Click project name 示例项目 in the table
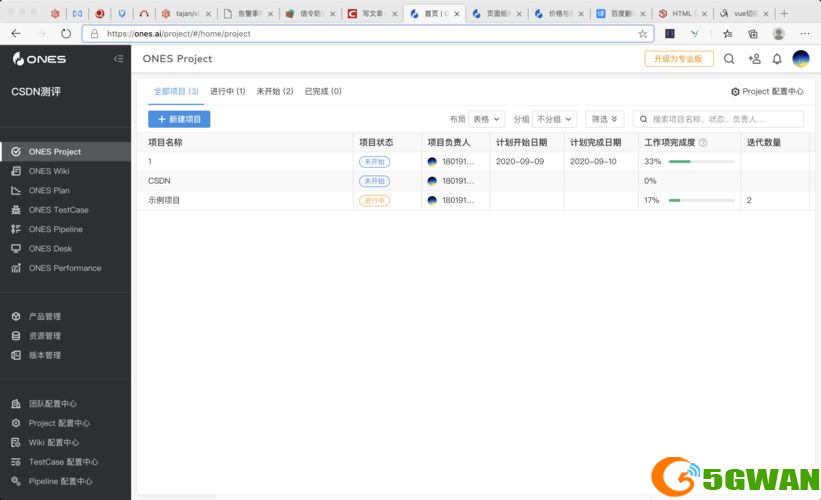 coord(164,200)
